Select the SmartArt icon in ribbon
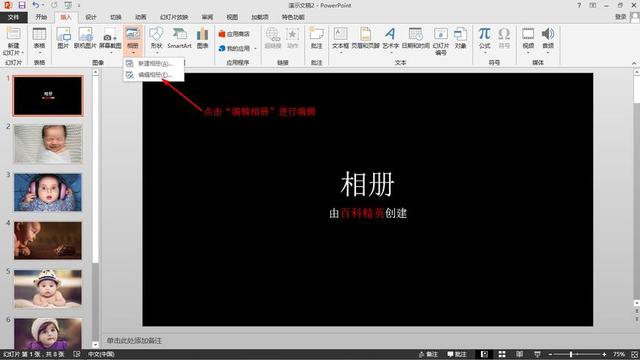 pos(179,38)
